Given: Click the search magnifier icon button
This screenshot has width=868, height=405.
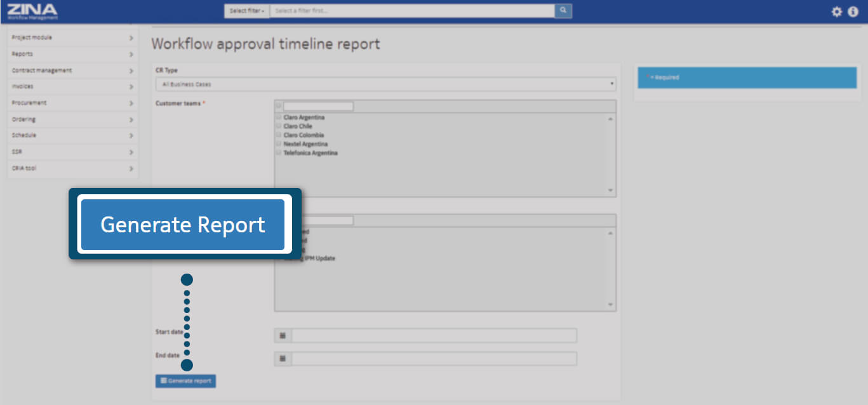Looking at the screenshot, I should click(563, 11).
